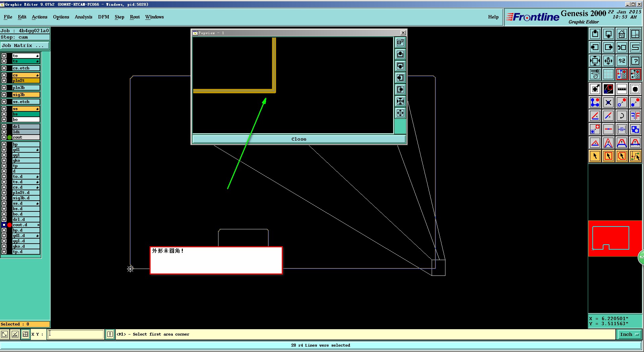Open the Analysis menu
This screenshot has width=644, height=352.
[84, 17]
